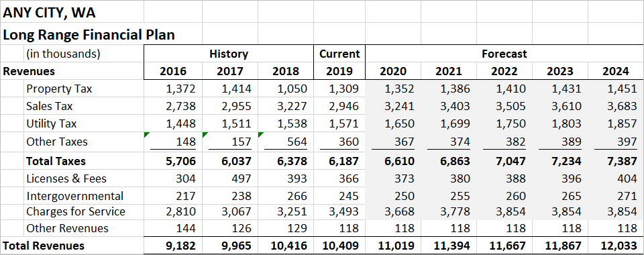644x255 pixels.
Task: Click the 'Other Revenues' row label
Action: (x=67, y=228)
